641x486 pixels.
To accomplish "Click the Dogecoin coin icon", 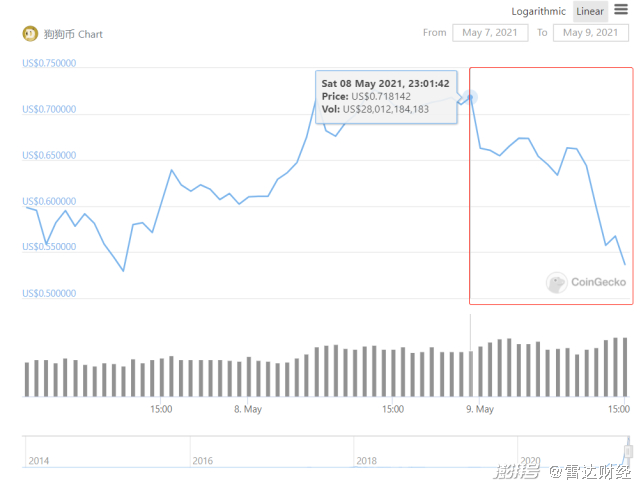I will (x=30, y=33).
